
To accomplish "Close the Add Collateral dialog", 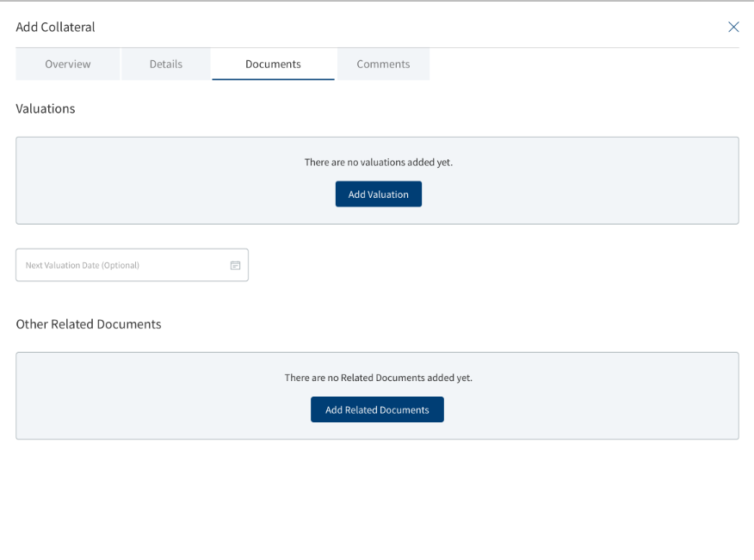I will coord(733,27).
